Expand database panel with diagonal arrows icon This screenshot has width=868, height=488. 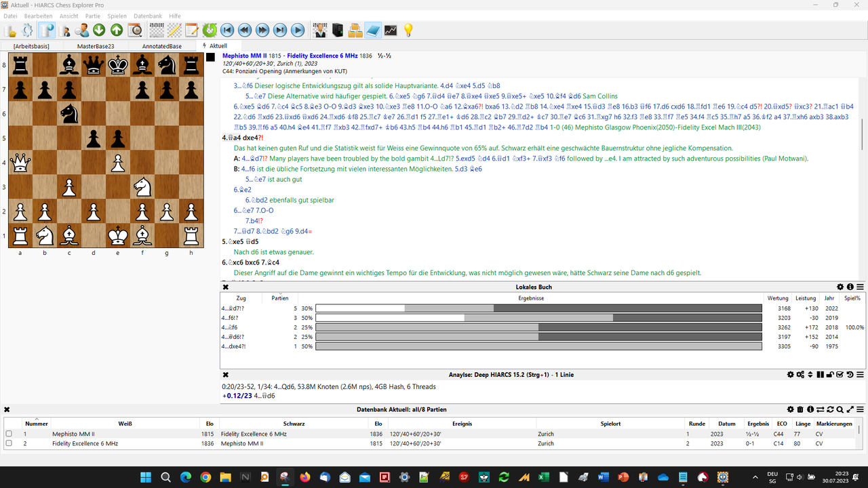point(850,409)
